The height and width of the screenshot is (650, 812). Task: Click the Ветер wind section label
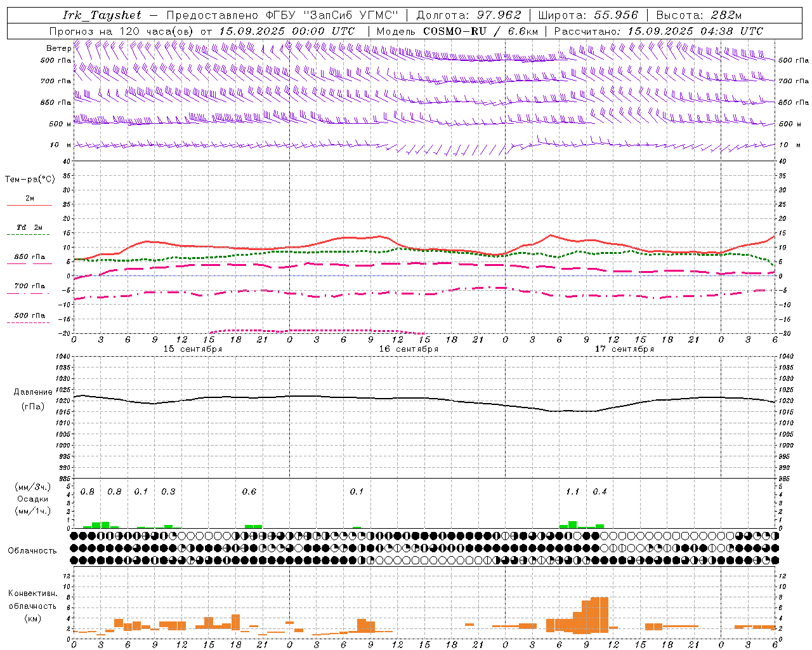[58, 48]
